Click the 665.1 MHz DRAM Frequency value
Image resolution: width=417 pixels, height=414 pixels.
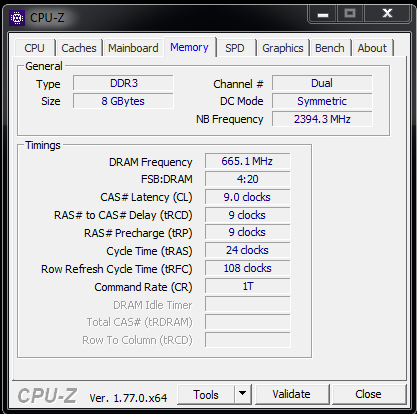click(247, 161)
